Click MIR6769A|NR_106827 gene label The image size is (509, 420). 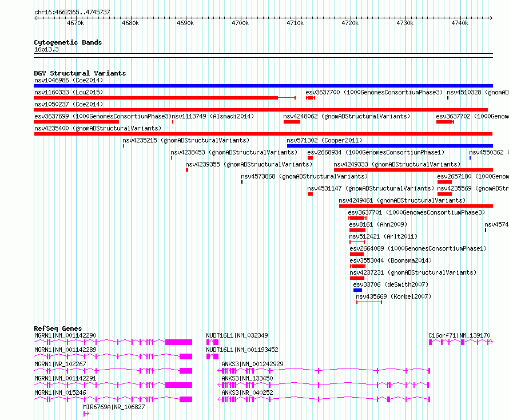pos(114,407)
